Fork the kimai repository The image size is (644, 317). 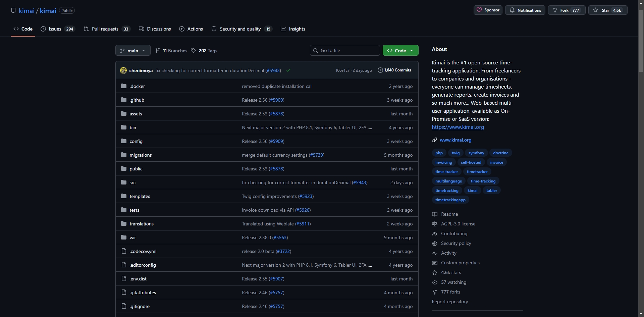567,10
